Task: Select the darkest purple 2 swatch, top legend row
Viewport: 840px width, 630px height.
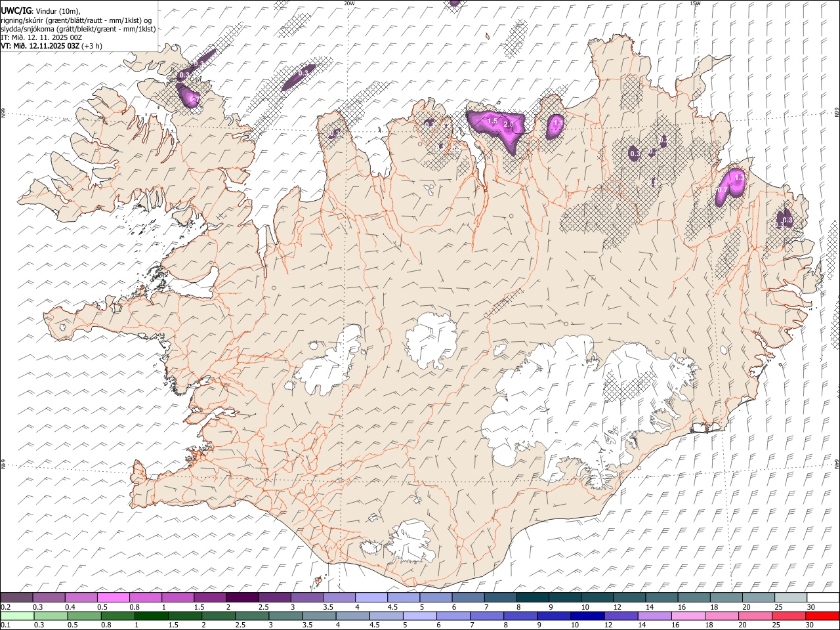Action: [241, 597]
